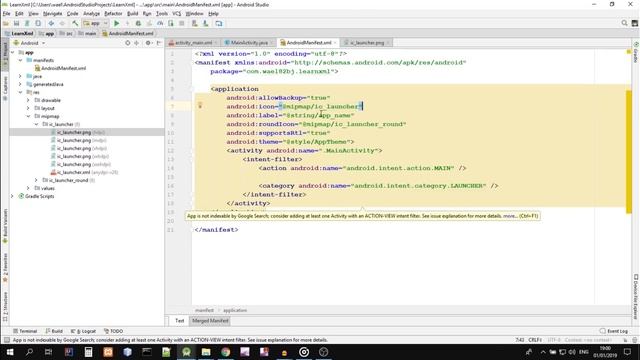Click the Project Structure toolbar icon

click(x=219, y=23)
